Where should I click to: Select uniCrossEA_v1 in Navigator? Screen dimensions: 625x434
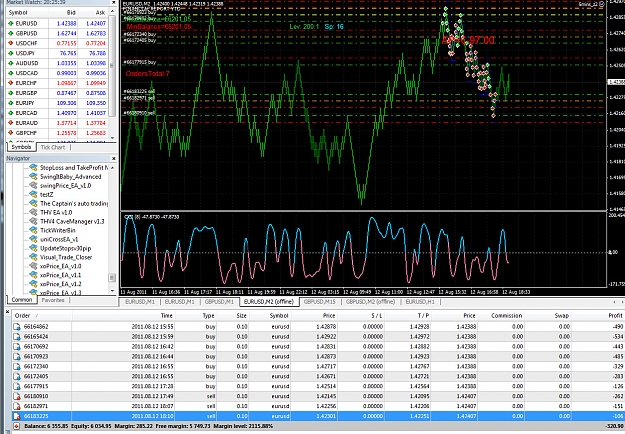click(x=59, y=240)
